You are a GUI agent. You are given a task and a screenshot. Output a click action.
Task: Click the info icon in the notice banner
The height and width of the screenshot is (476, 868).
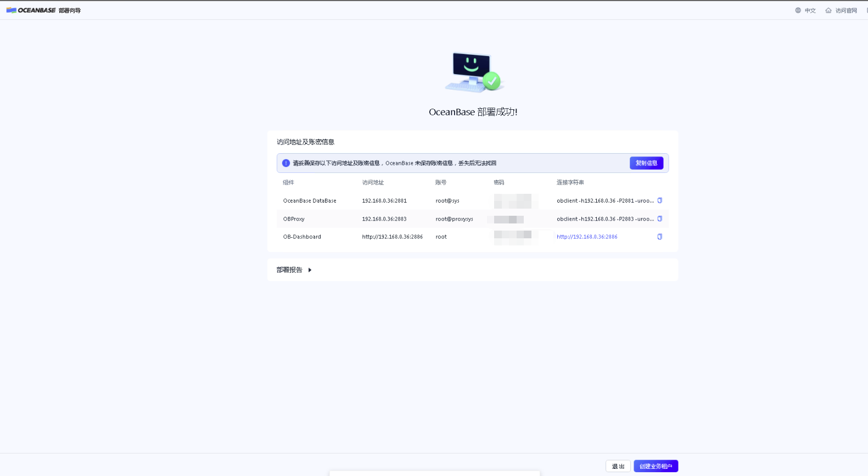(286, 163)
